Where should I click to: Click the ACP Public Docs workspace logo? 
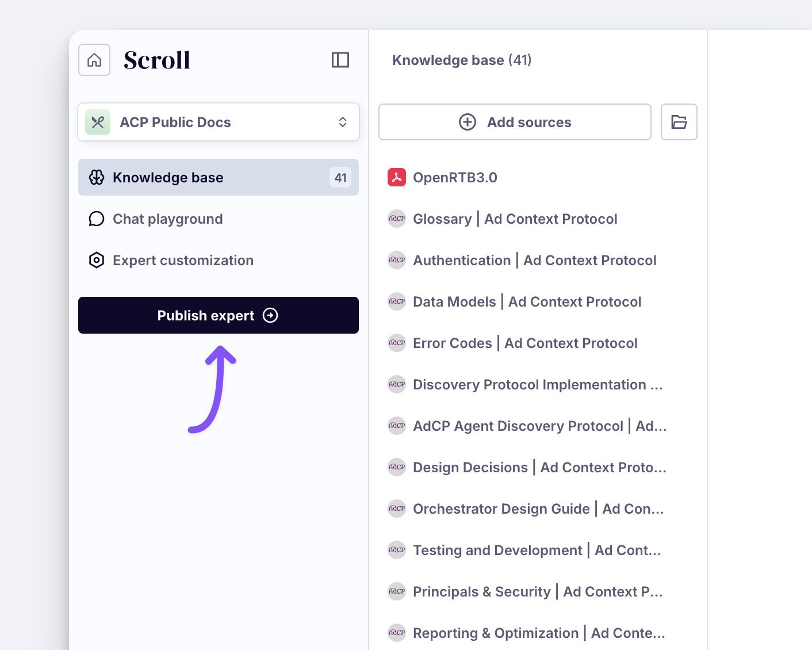[x=98, y=122]
